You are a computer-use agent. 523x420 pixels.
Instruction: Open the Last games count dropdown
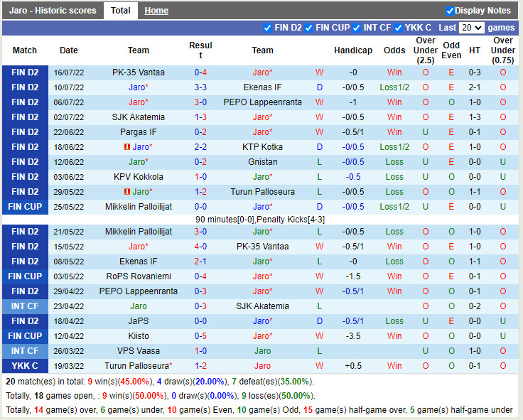(x=471, y=28)
